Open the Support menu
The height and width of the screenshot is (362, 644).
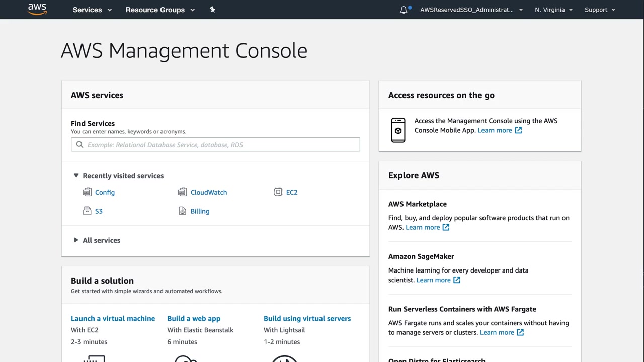pos(600,10)
